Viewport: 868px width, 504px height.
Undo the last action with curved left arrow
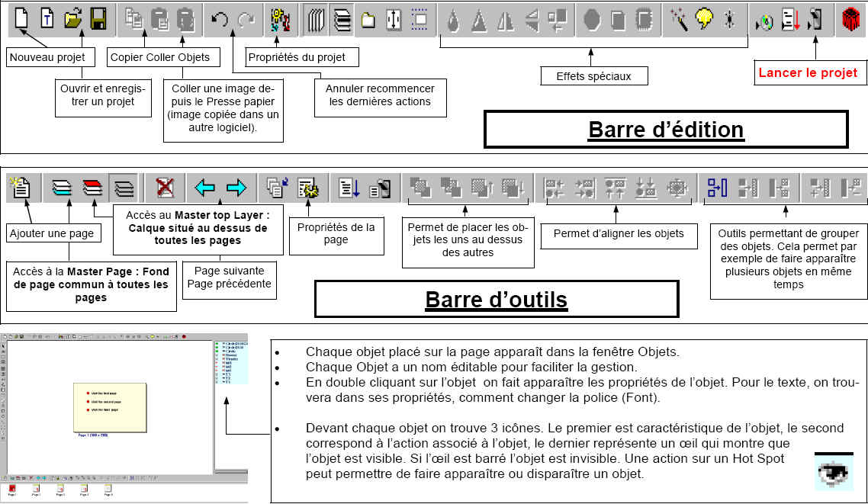(x=220, y=20)
